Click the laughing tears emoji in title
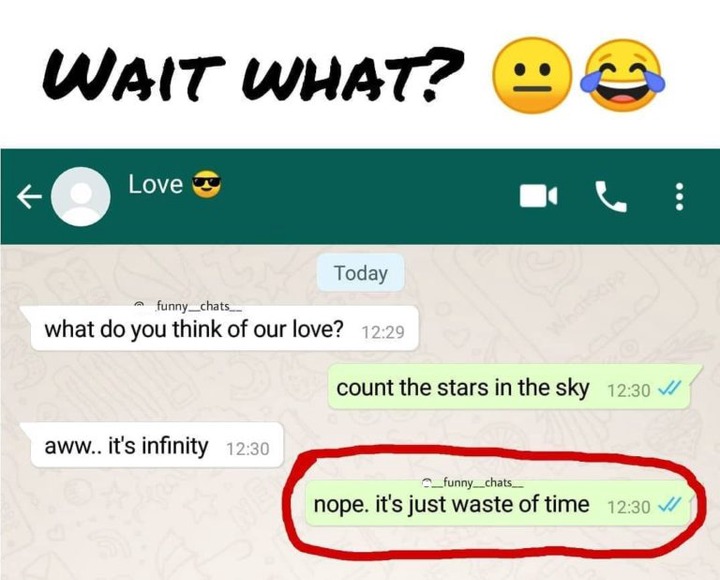Viewport: 720px width, 580px height. click(623, 74)
